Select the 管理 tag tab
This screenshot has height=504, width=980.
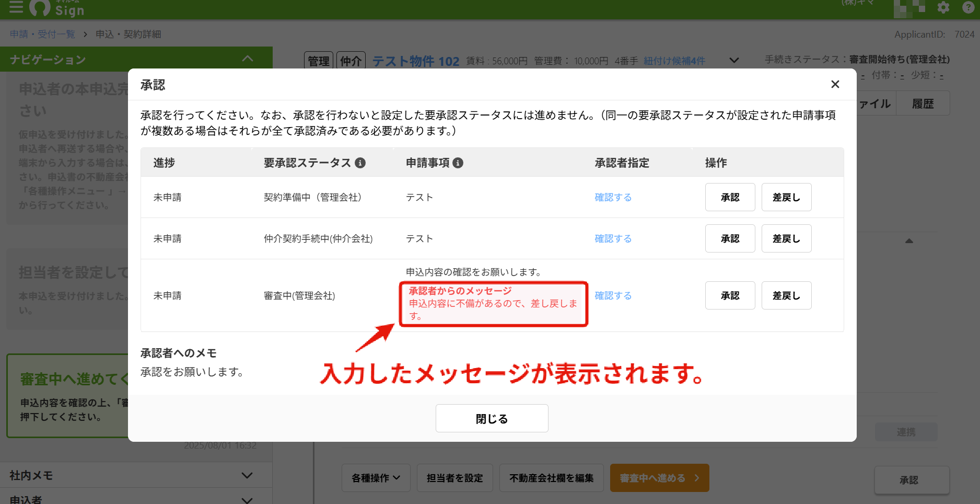click(319, 61)
